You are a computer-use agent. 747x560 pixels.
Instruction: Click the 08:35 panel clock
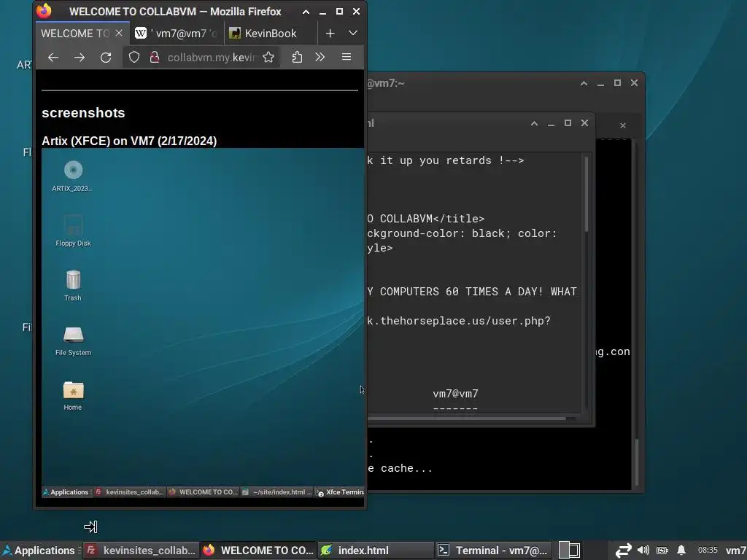click(708, 550)
